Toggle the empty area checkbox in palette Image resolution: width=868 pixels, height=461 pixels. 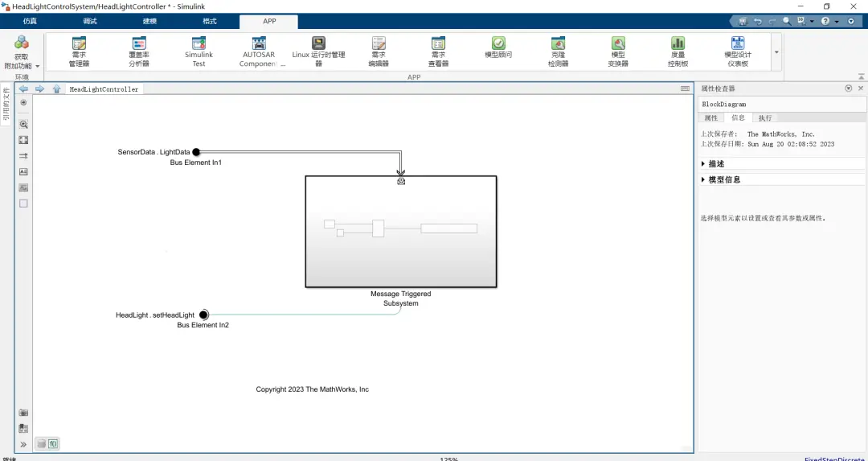tap(23, 204)
